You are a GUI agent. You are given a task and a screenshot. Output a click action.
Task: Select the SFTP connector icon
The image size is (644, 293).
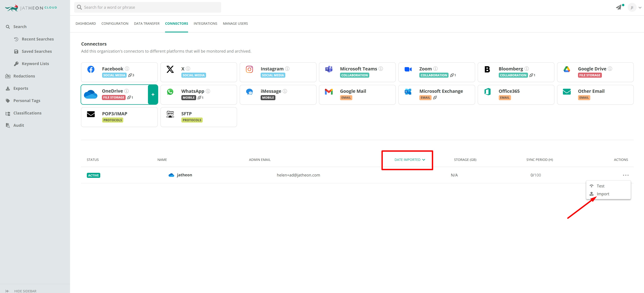tap(170, 114)
